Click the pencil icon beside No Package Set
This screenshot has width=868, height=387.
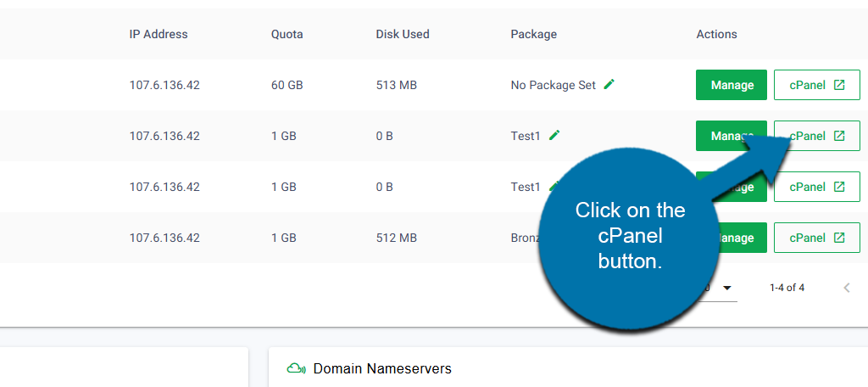(x=609, y=85)
